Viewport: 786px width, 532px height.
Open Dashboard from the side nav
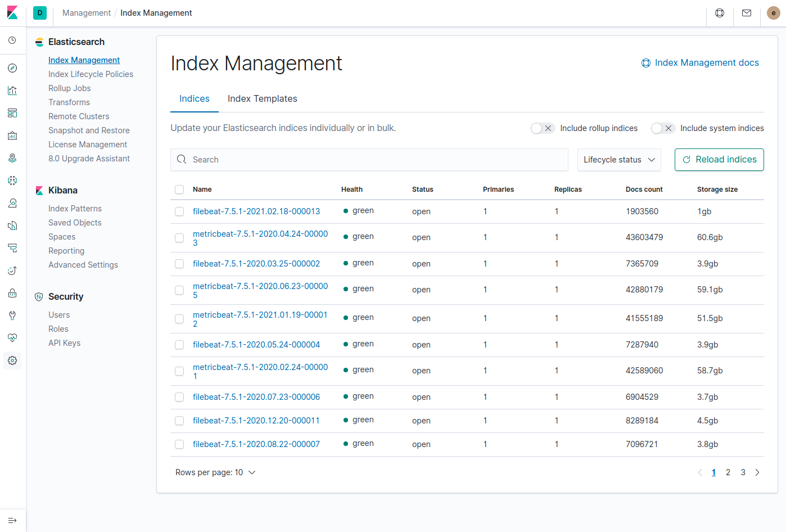12,113
